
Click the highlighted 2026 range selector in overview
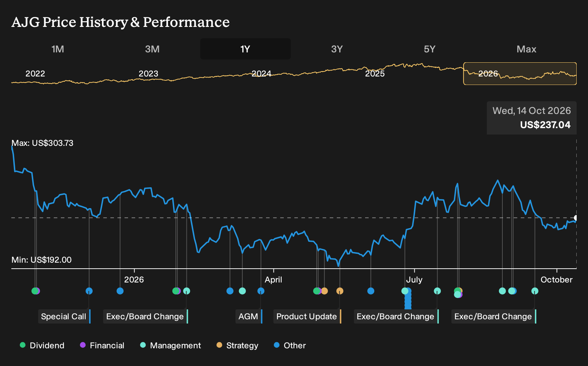point(520,74)
